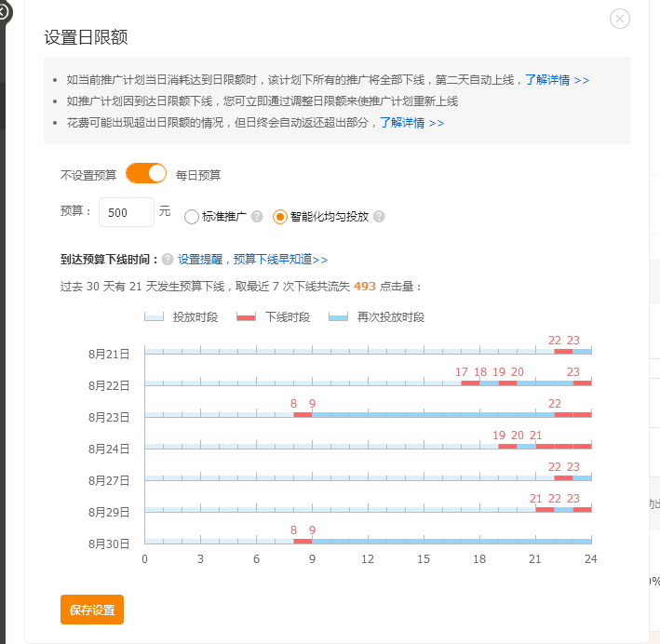Click the blue 再次投放时段 legend swatch
660x644 pixels.
[x=338, y=317]
